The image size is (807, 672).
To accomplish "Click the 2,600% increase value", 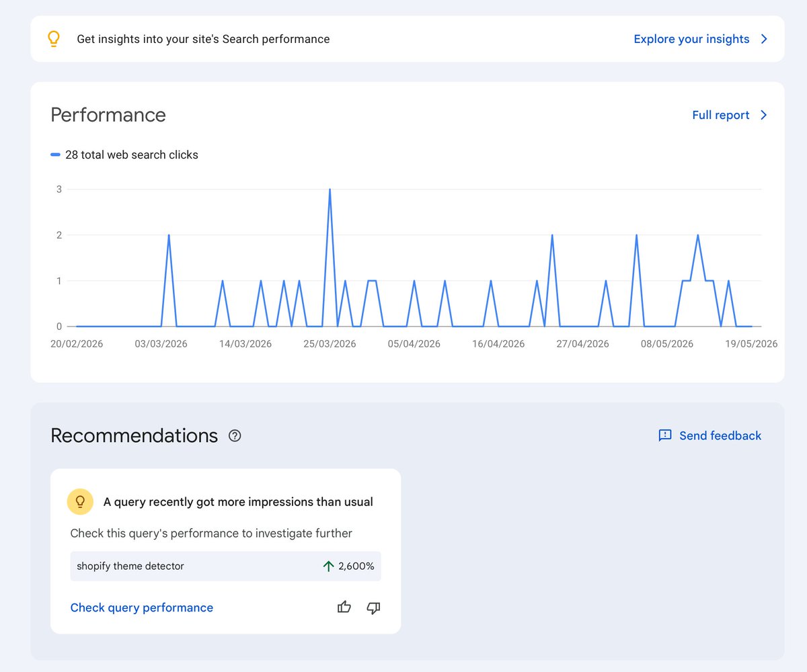I will (356, 566).
